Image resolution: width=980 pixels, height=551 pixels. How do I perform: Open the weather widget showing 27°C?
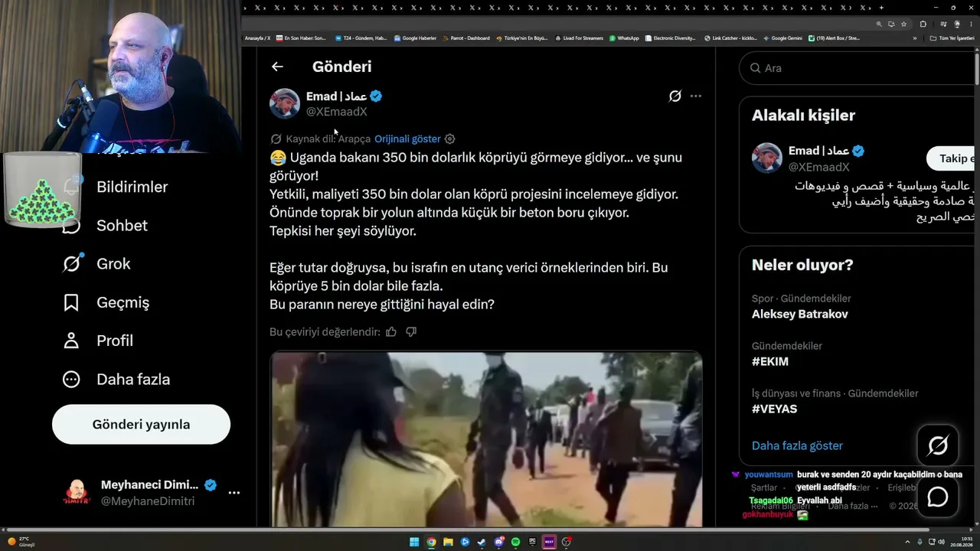coord(19,542)
